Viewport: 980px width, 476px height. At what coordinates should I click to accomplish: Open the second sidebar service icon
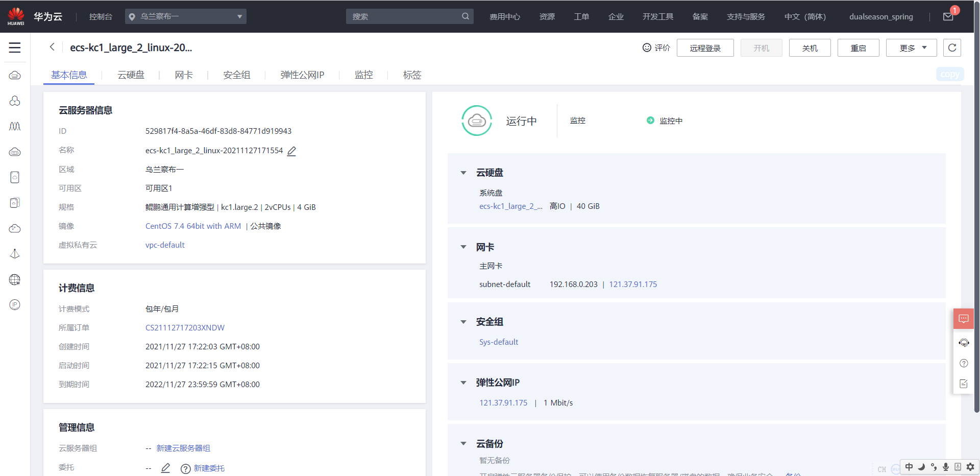(x=15, y=101)
